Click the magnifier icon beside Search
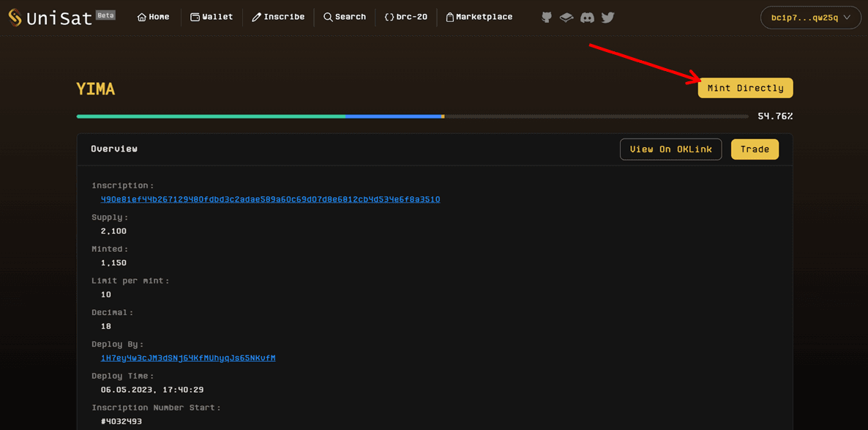 tap(328, 18)
